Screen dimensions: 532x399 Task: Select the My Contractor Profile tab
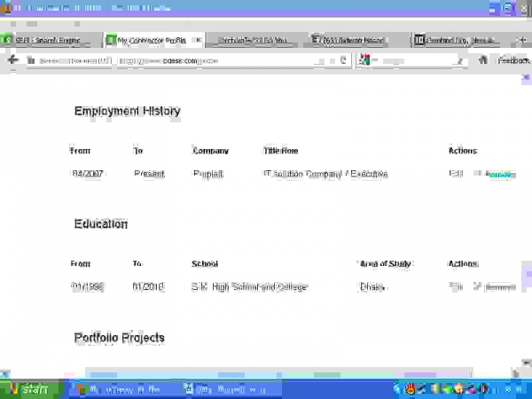(x=152, y=41)
